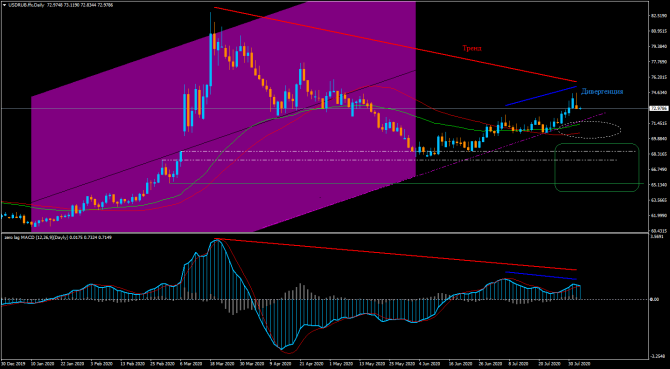
Task: Select the red descending trend line on the price chart
Action: point(395,44)
